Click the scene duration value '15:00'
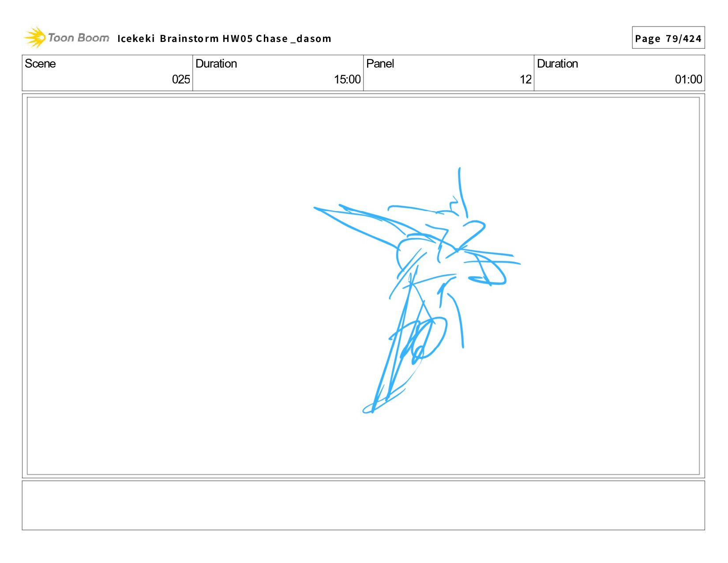The width and height of the screenshot is (728, 563). 347,79
